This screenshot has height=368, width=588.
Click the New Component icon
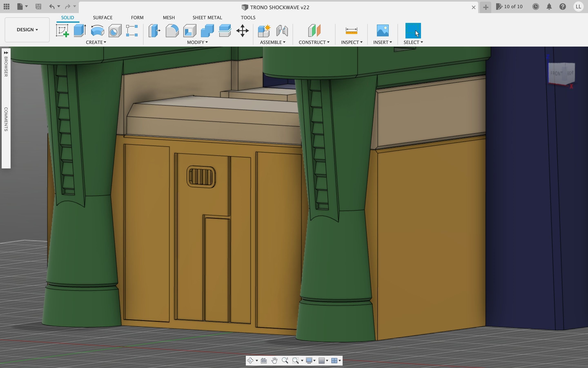click(264, 31)
